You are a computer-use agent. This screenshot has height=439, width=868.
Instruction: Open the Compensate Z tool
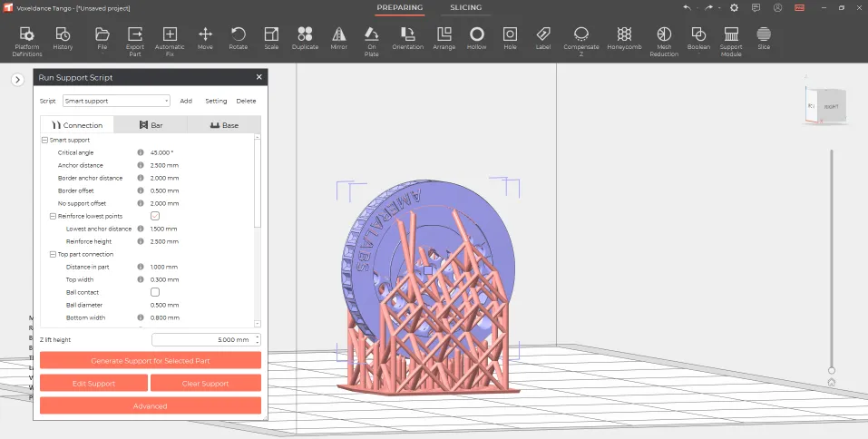[x=581, y=41]
